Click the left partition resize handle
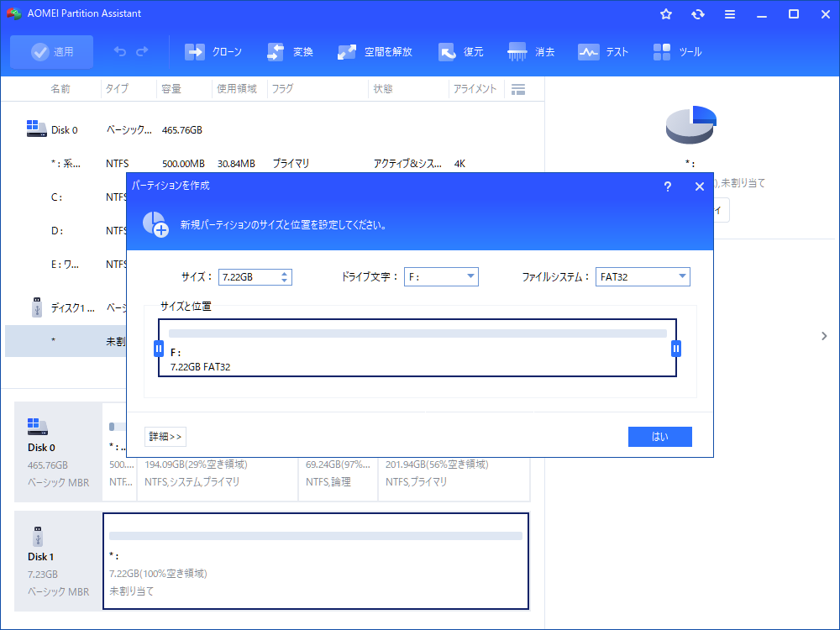840x630 pixels. 159,349
